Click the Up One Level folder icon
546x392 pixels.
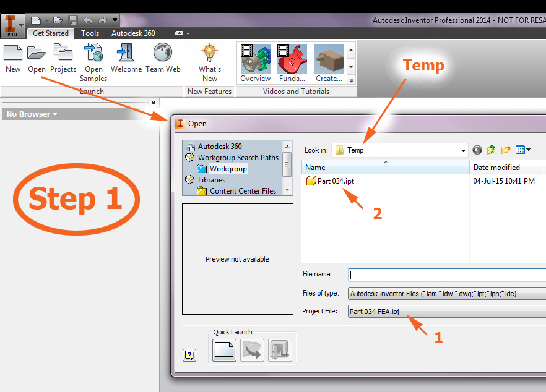click(x=492, y=150)
